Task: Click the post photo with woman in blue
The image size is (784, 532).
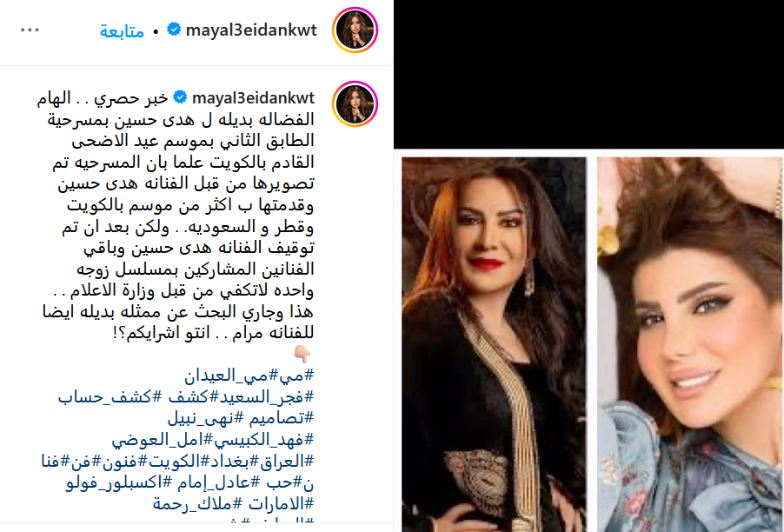Action: [x=690, y=344]
